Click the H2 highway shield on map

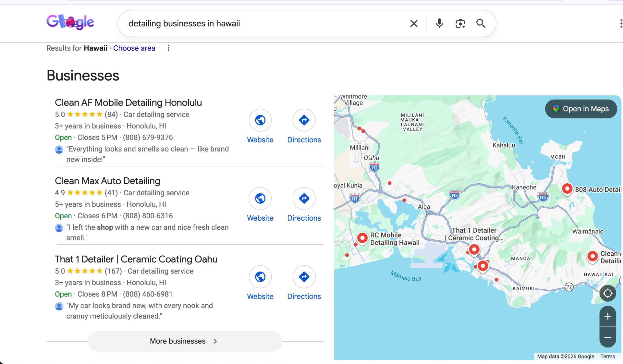tap(374, 167)
